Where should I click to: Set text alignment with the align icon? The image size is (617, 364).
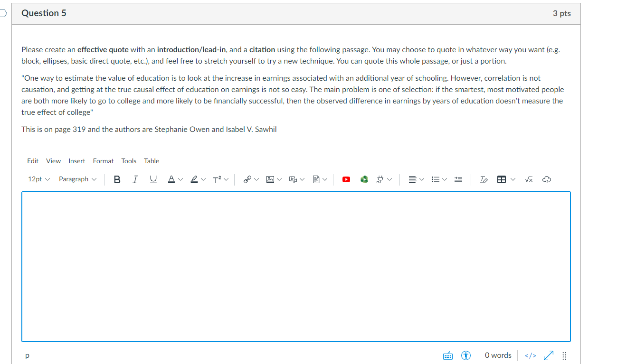(413, 179)
